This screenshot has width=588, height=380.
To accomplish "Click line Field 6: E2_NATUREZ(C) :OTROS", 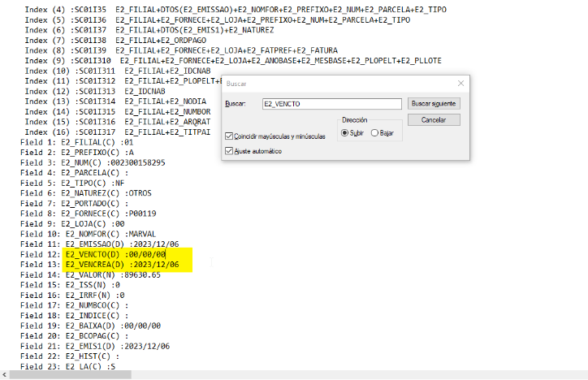I will 86,193.
